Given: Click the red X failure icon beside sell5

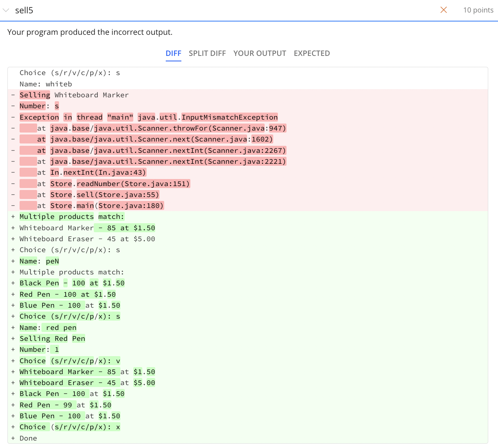Looking at the screenshot, I should coord(443,10).
